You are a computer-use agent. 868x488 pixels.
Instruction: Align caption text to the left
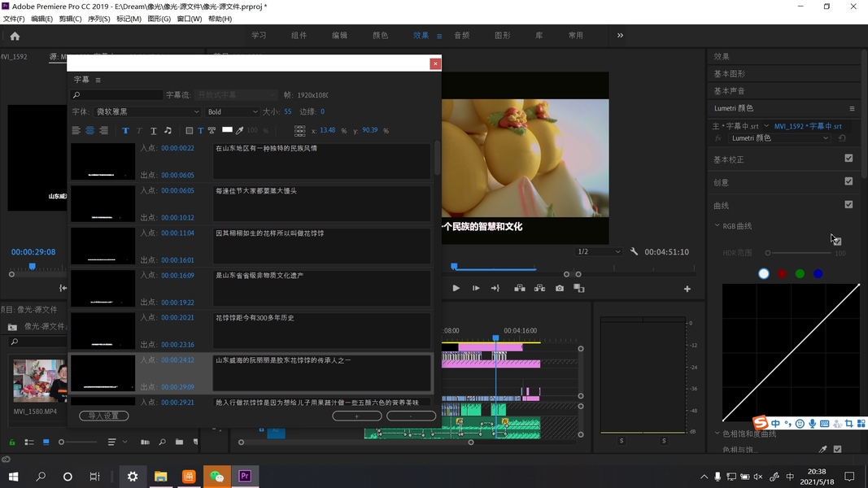pyautogui.click(x=76, y=131)
